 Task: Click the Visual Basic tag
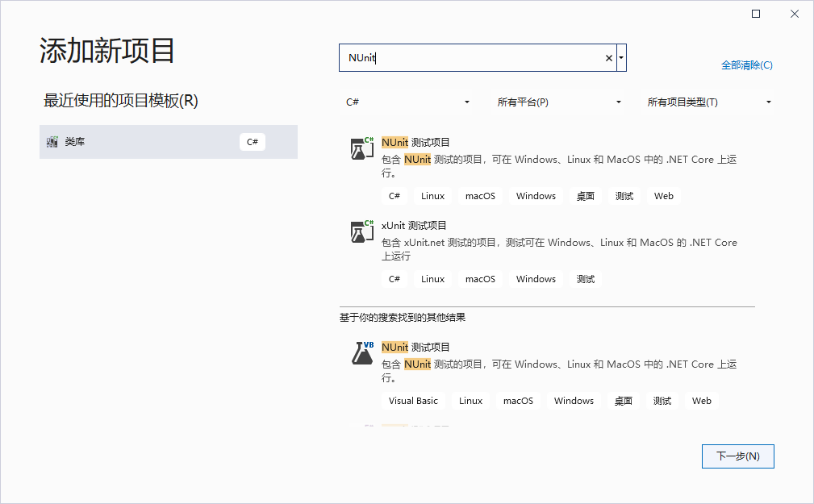click(413, 401)
